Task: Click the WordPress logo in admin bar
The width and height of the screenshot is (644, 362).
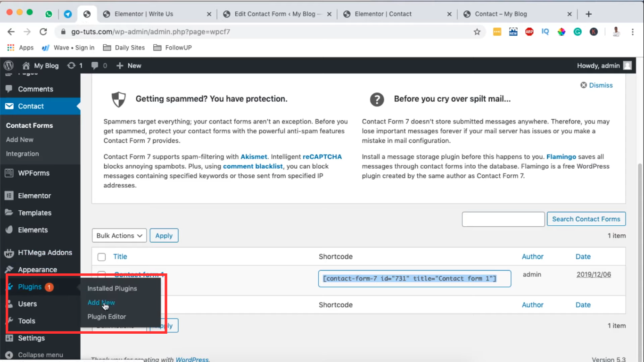Action: click(8, 66)
